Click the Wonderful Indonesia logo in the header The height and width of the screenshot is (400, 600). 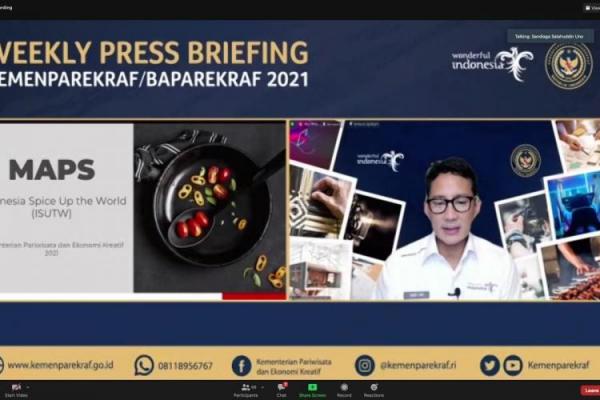click(x=491, y=64)
